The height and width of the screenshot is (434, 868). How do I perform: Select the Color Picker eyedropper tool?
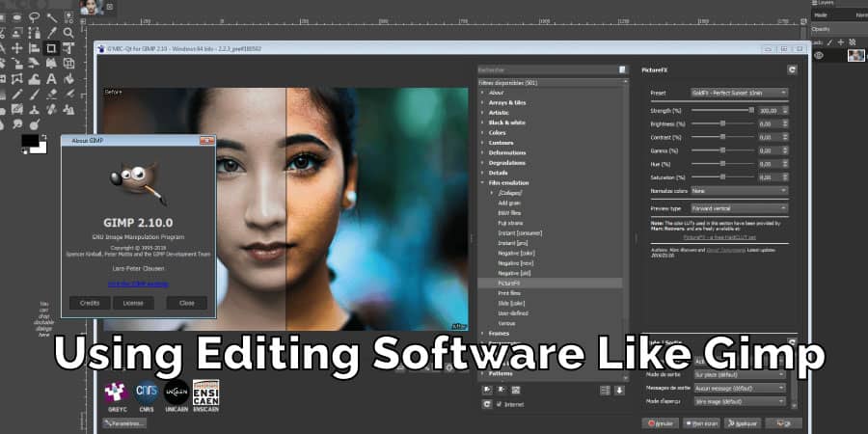51,33
